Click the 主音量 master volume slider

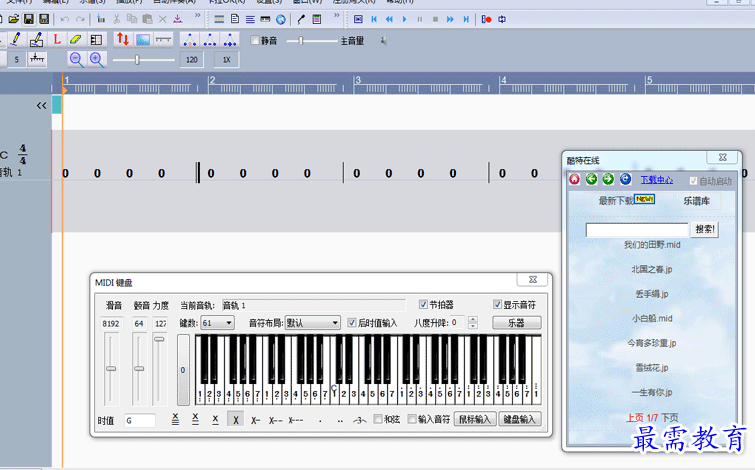(312, 41)
